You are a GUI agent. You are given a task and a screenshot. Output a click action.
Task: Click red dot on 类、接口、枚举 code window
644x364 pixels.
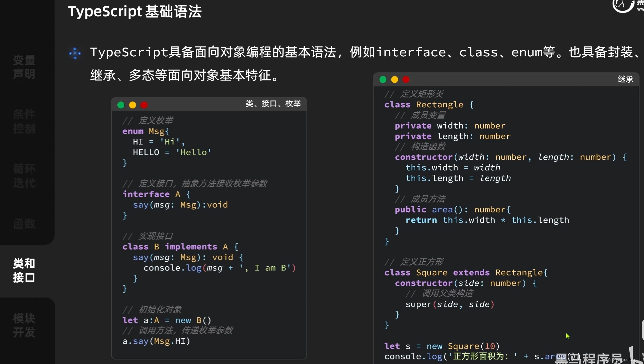pyautogui.click(x=144, y=105)
